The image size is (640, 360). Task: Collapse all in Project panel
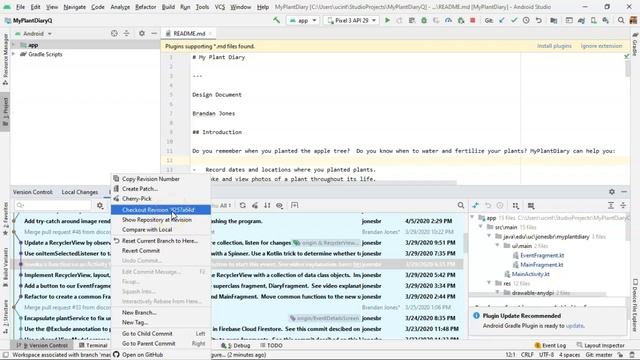pos(127,33)
